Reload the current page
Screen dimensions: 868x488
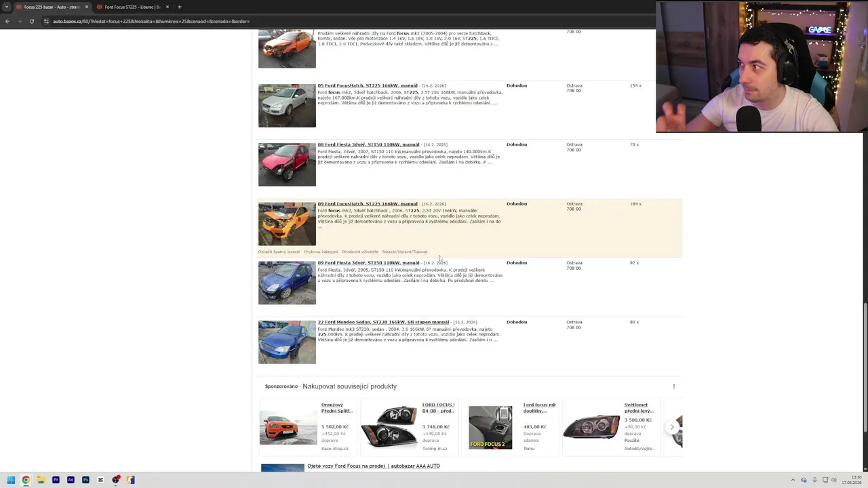coord(31,21)
